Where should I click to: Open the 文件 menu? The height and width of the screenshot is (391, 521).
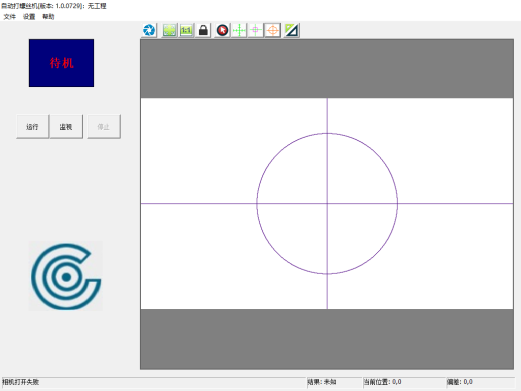tap(9, 17)
